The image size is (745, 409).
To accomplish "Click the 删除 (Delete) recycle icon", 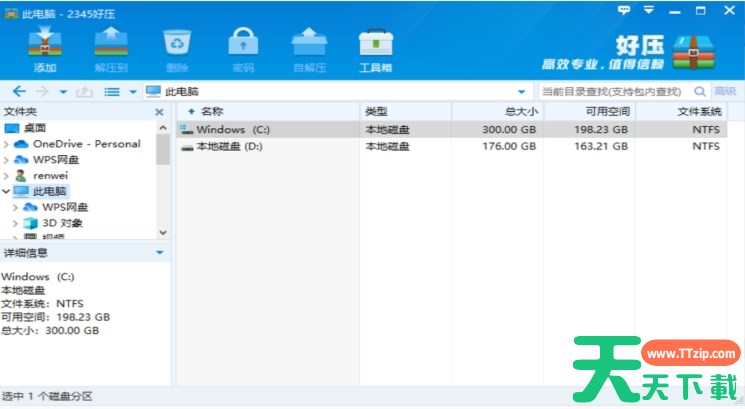I will click(177, 47).
